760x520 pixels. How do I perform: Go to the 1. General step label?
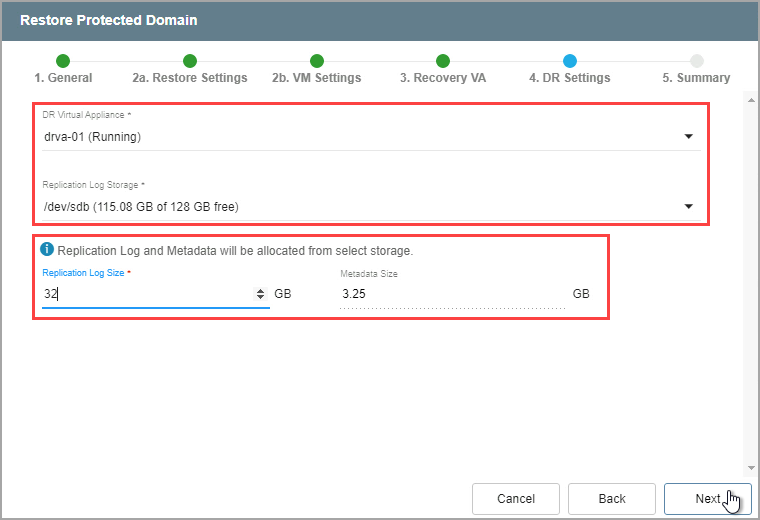tap(63, 78)
